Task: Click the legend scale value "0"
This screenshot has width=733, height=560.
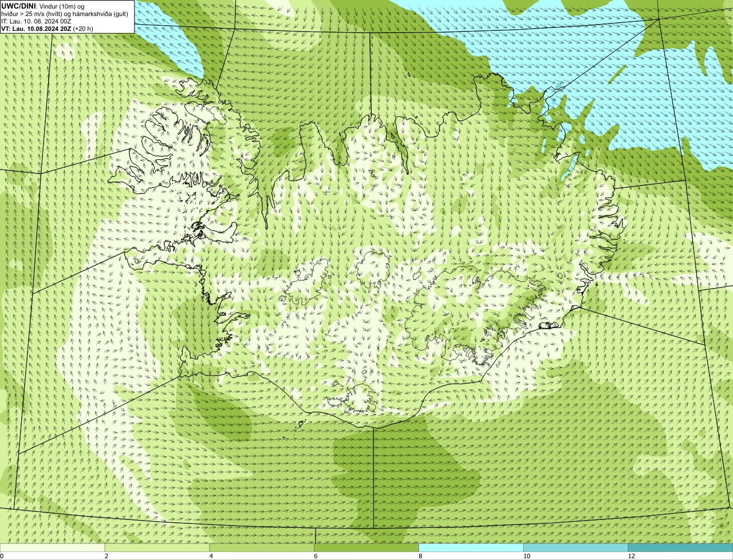Action: click(x=2, y=556)
